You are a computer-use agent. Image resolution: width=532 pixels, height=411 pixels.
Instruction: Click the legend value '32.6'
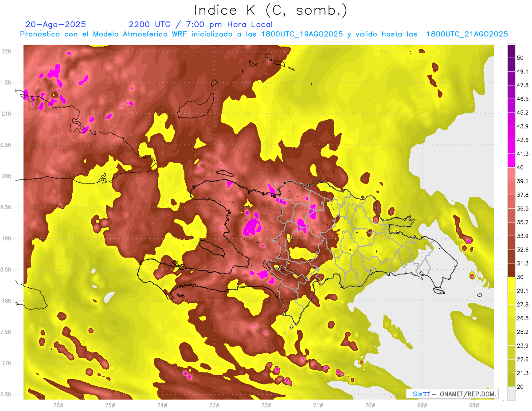pos(523,250)
